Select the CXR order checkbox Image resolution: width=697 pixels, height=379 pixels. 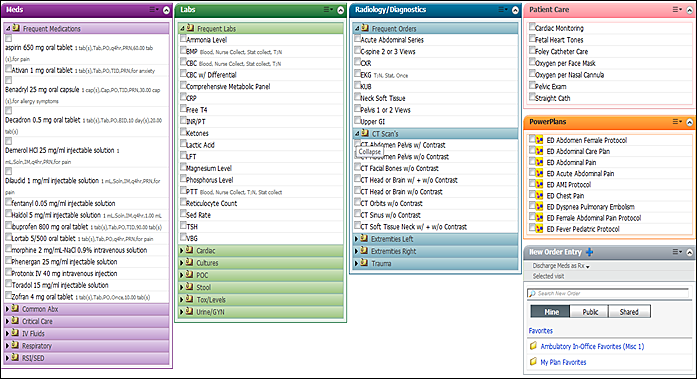357,62
